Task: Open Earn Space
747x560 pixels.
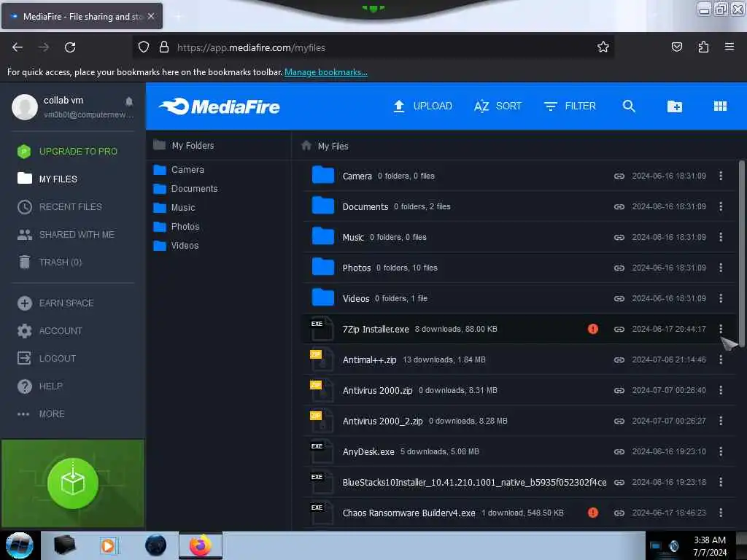Action: click(55, 303)
